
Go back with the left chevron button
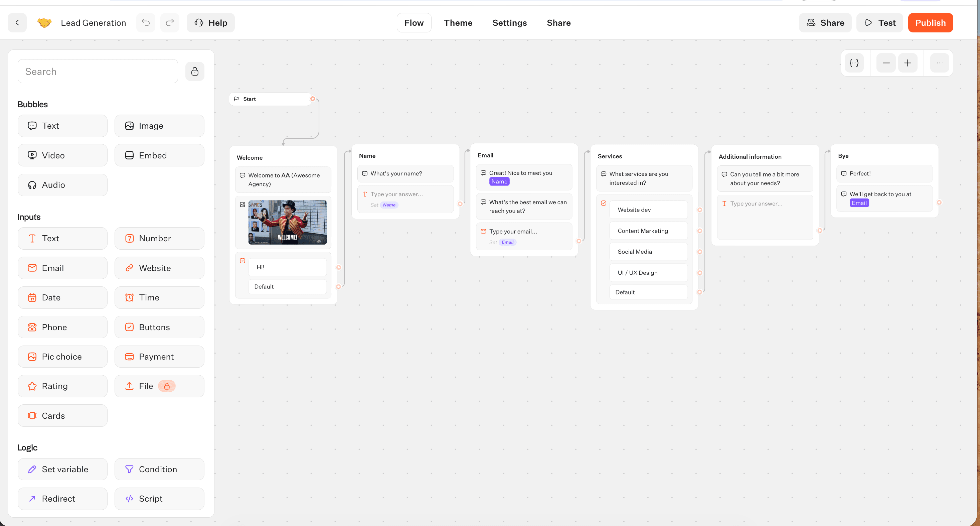pos(17,23)
